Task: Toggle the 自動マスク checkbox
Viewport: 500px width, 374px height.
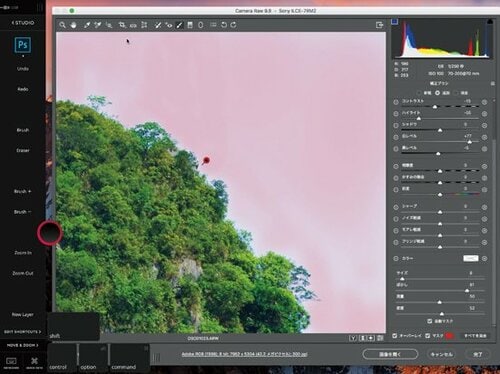Action: pyautogui.click(x=430, y=321)
